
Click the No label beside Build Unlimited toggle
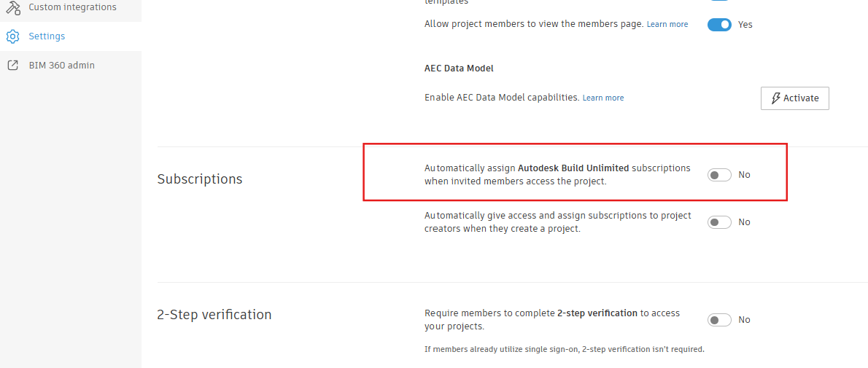pos(744,175)
